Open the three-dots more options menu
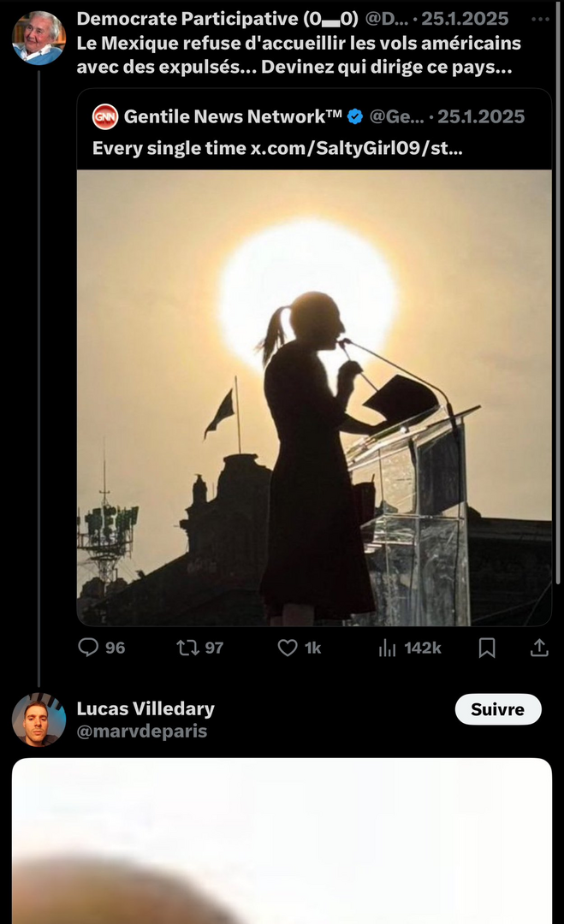Image resolution: width=564 pixels, height=924 pixels. pos(540,19)
